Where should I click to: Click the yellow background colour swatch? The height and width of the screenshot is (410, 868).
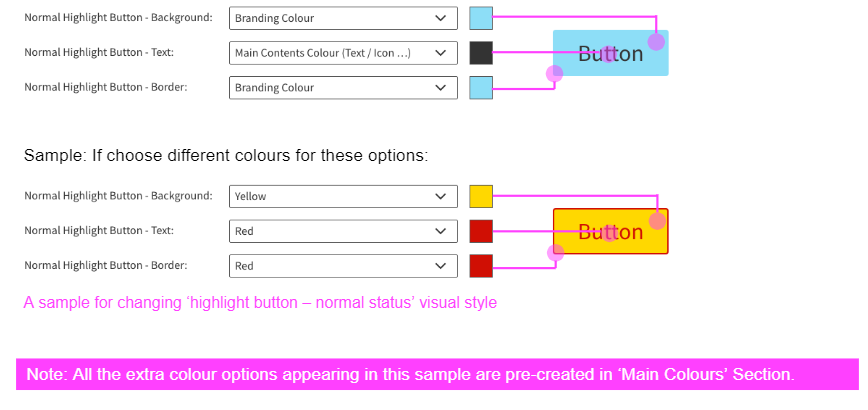pyautogui.click(x=481, y=196)
